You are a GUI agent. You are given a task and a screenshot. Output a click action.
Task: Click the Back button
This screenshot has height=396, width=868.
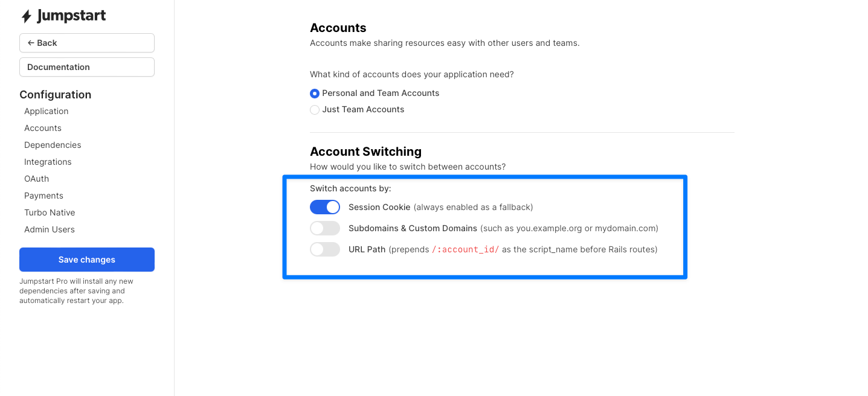[x=86, y=43]
